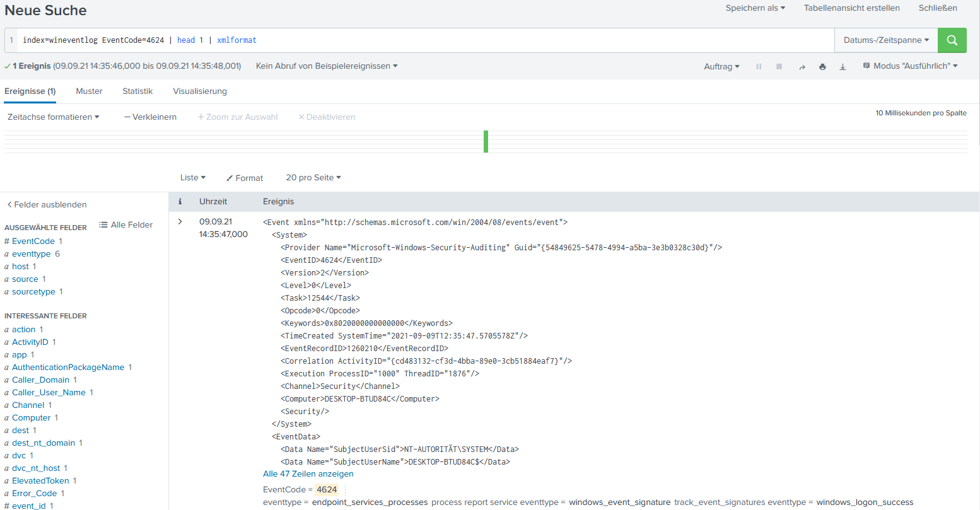The width and height of the screenshot is (980, 510).
Task: Click the 09.09.21 event timestamp
Action: 223,228
